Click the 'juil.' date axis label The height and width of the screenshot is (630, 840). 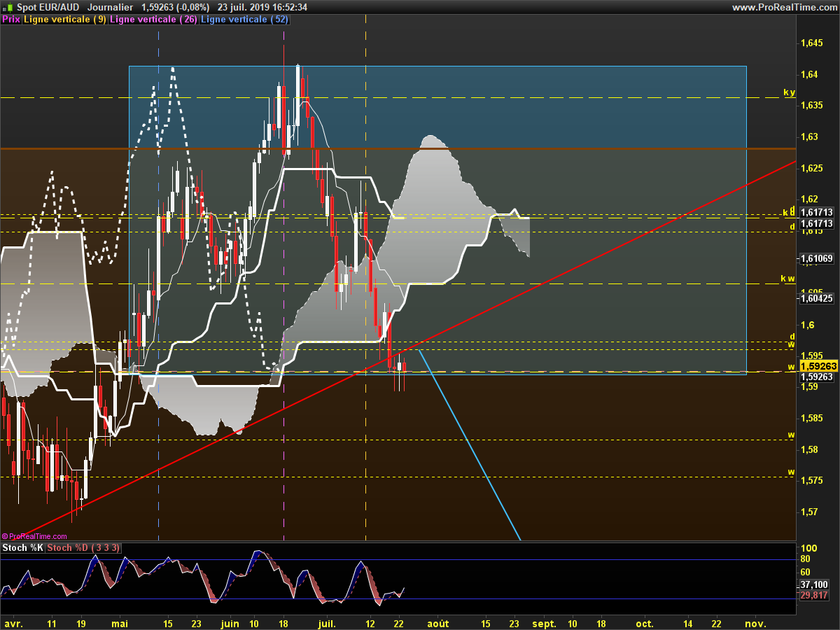[x=328, y=623]
